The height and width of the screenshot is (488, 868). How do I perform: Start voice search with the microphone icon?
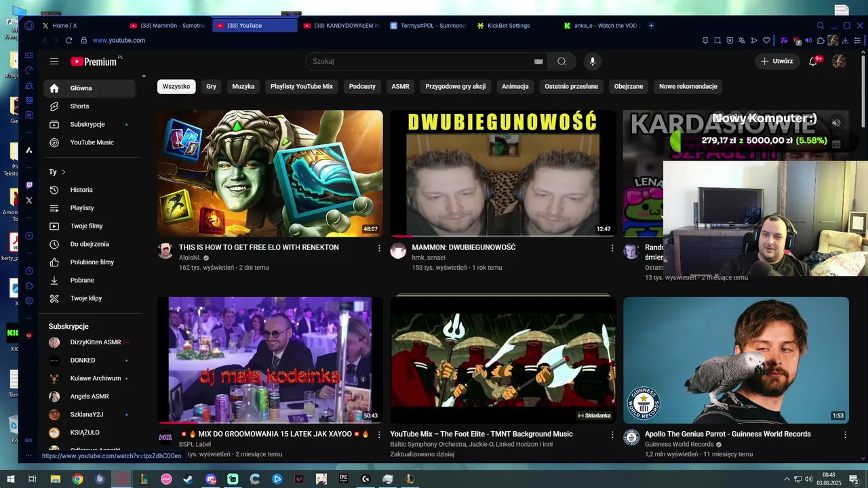tap(593, 61)
